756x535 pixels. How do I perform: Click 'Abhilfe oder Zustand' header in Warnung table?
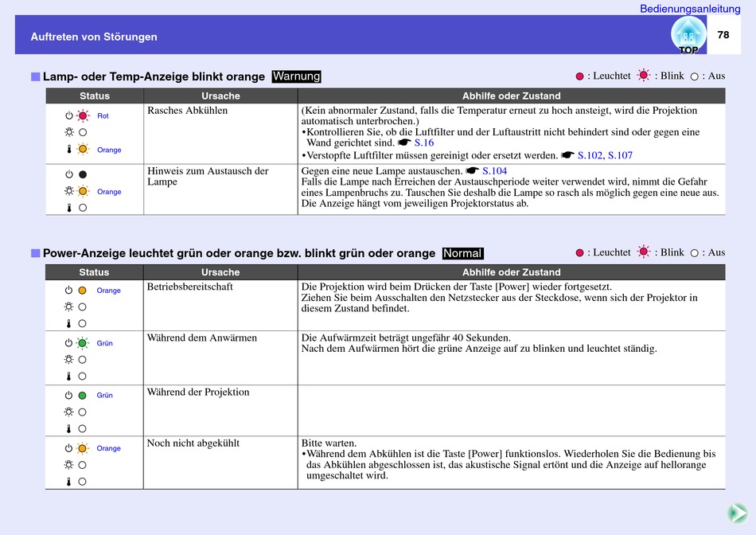click(x=512, y=96)
